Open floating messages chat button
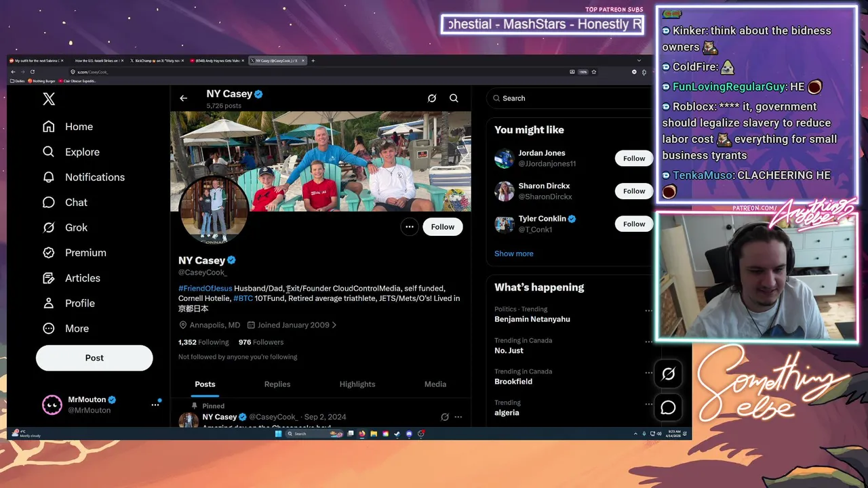The width and height of the screenshot is (868, 488). [x=669, y=407]
